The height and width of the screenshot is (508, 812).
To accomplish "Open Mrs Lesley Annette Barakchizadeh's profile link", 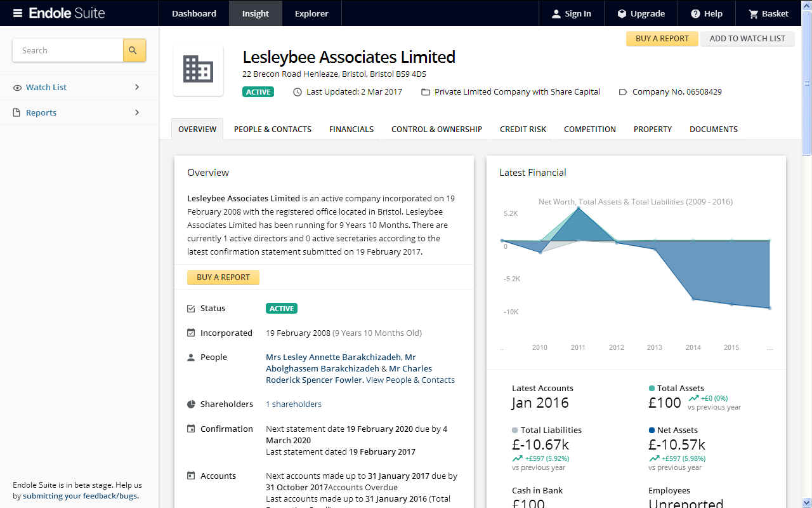I will click(x=333, y=358).
